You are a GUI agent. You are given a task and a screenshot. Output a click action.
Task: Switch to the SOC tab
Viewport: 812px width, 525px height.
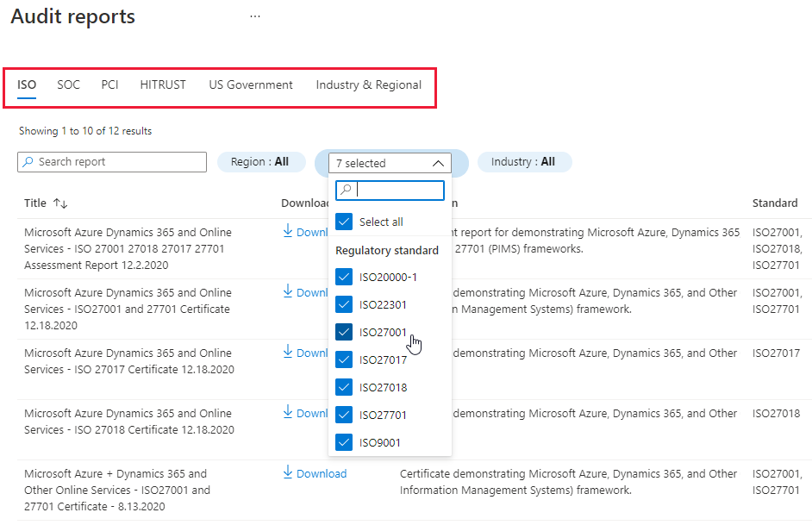[68, 84]
